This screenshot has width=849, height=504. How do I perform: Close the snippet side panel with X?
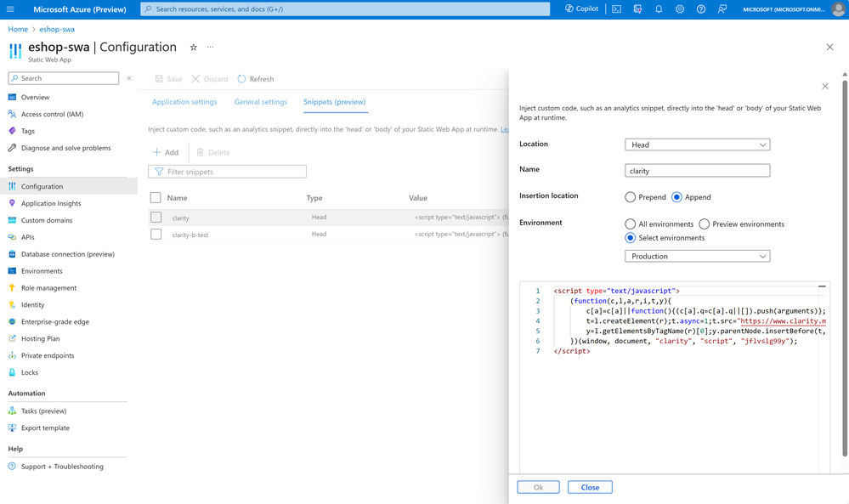click(x=825, y=86)
